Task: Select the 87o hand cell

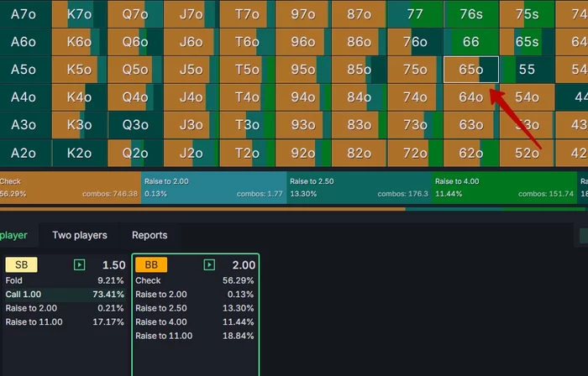Action: click(359, 14)
